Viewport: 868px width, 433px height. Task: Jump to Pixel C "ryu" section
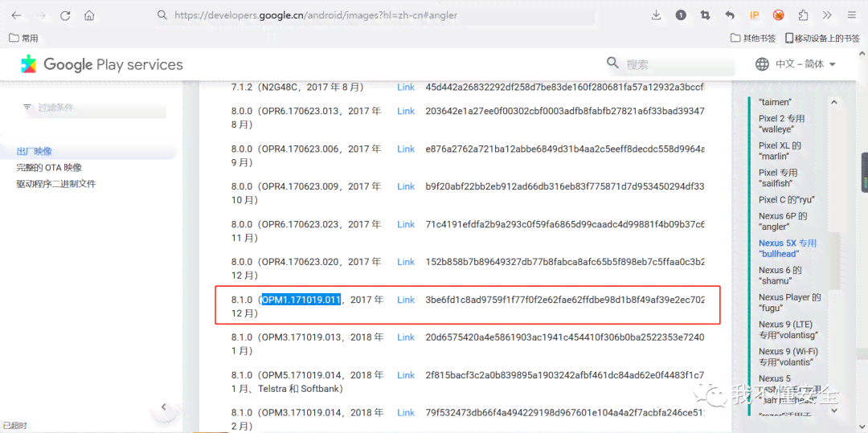(x=787, y=200)
